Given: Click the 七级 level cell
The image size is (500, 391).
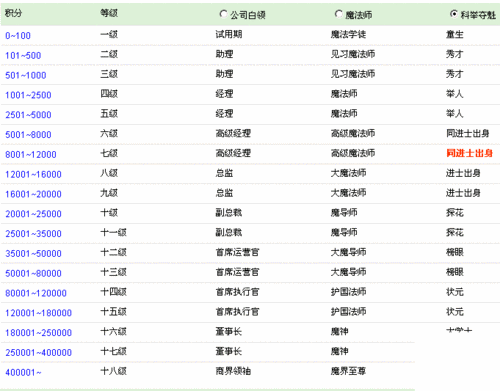Looking at the screenshot, I should tap(109, 153).
